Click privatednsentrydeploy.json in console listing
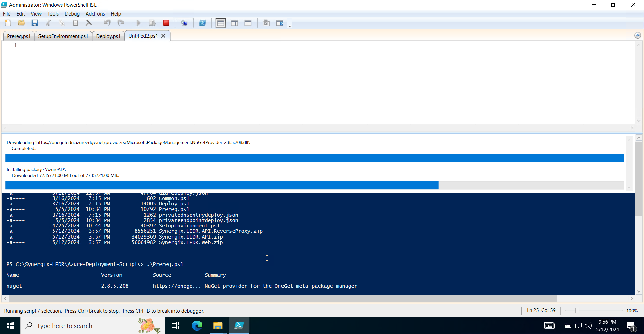 pos(198,215)
